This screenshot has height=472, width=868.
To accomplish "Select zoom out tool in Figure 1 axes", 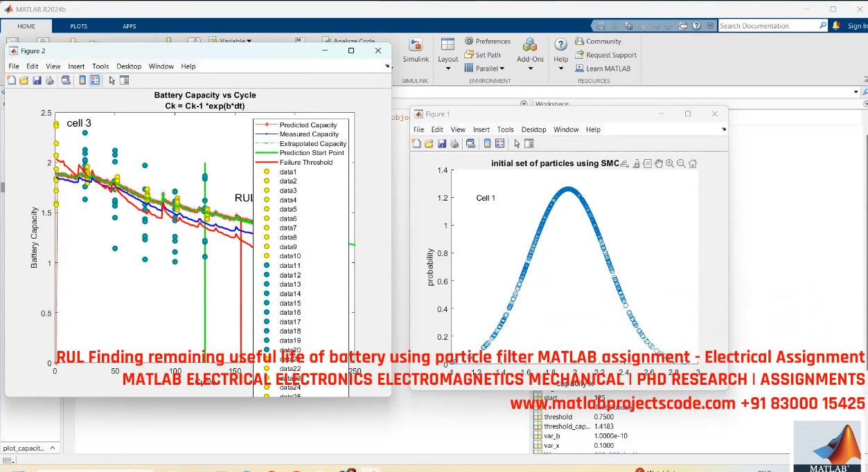I will pos(681,163).
